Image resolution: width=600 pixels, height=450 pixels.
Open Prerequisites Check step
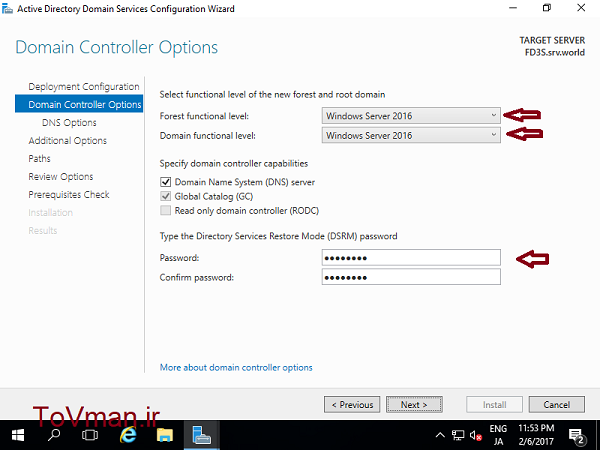tap(69, 194)
